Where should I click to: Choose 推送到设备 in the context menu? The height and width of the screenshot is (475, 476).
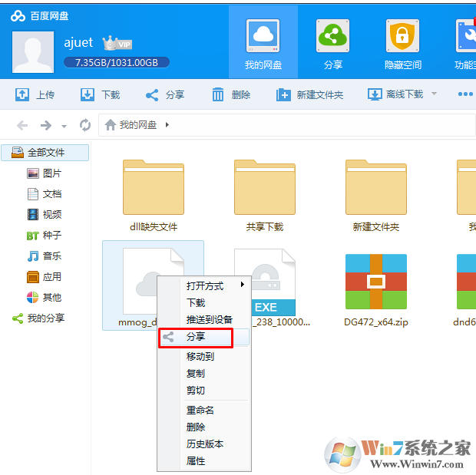(204, 319)
